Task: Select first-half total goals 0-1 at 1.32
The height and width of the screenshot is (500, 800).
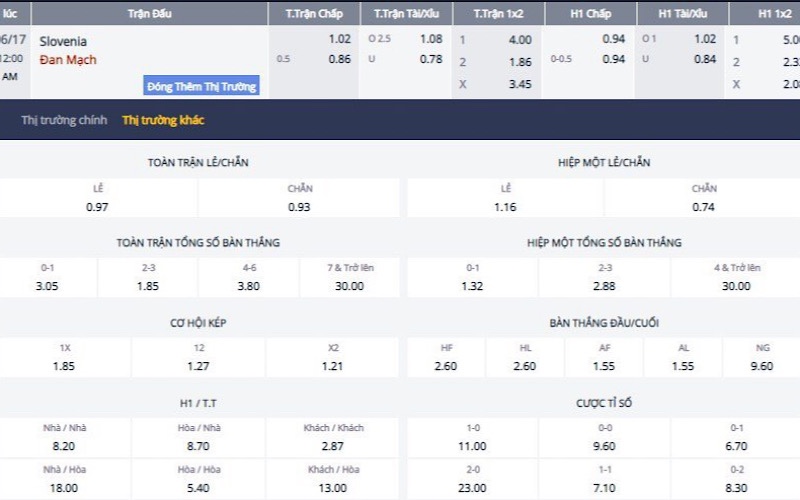Action: 472,286
